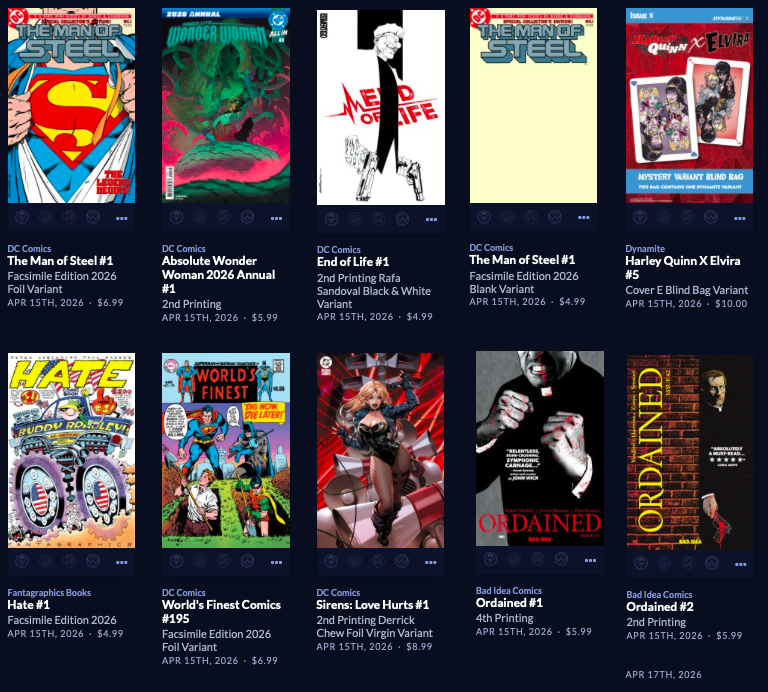The image size is (768, 692).
Task: Open the Fantagraphics Books publisher link
Action: [49, 593]
